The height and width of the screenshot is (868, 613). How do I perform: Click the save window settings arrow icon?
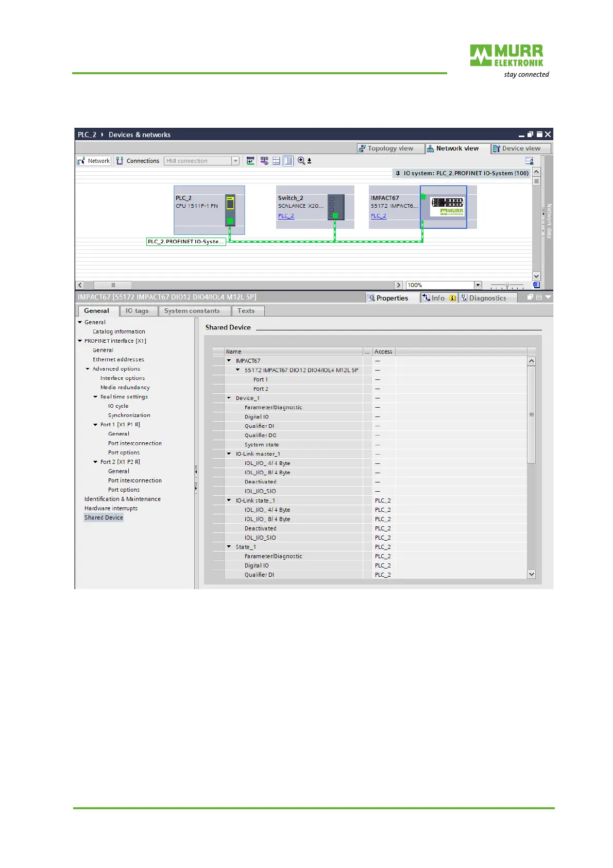[310, 161]
